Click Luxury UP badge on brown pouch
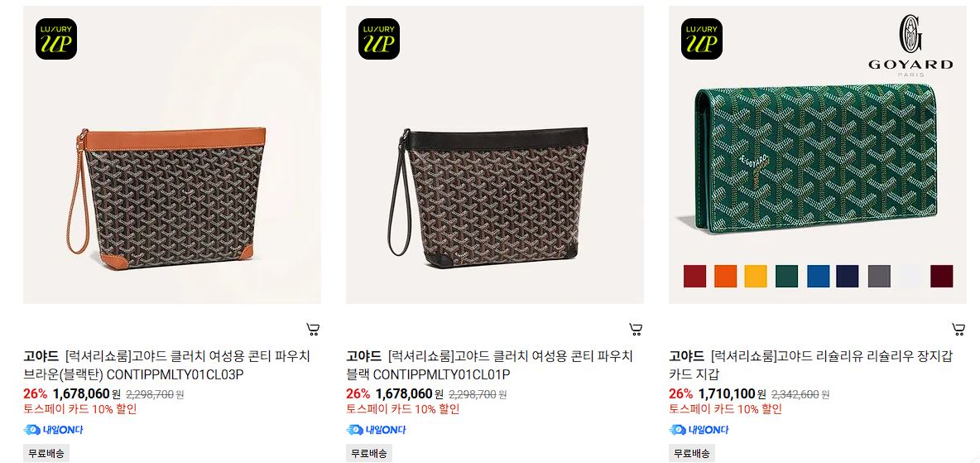Screen dimensions: 980x463 pyautogui.click(x=56, y=39)
